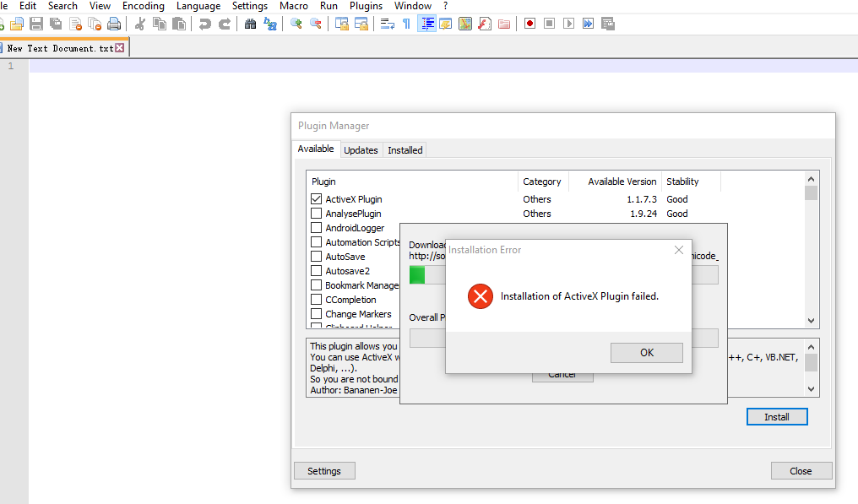Zoom out using the toolbar magnifier
Screen dimensions: 858x504
pos(316,24)
